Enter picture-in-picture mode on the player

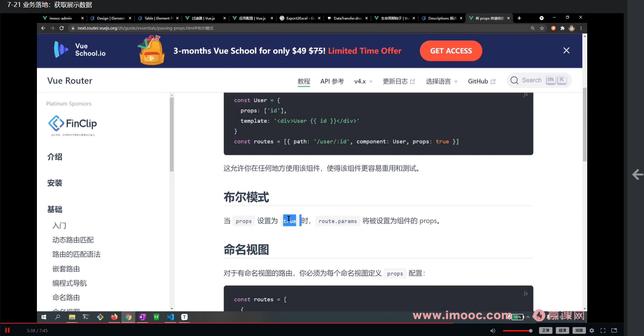(614, 330)
